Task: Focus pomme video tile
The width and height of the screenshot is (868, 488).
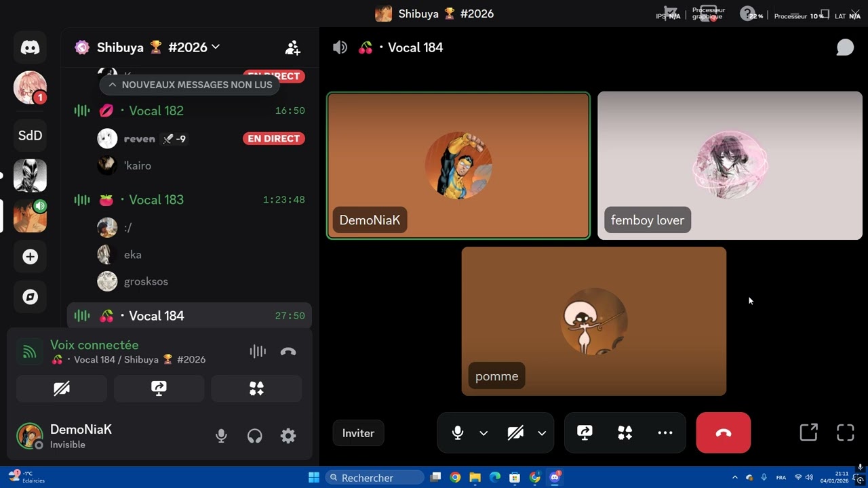Action: tap(594, 321)
